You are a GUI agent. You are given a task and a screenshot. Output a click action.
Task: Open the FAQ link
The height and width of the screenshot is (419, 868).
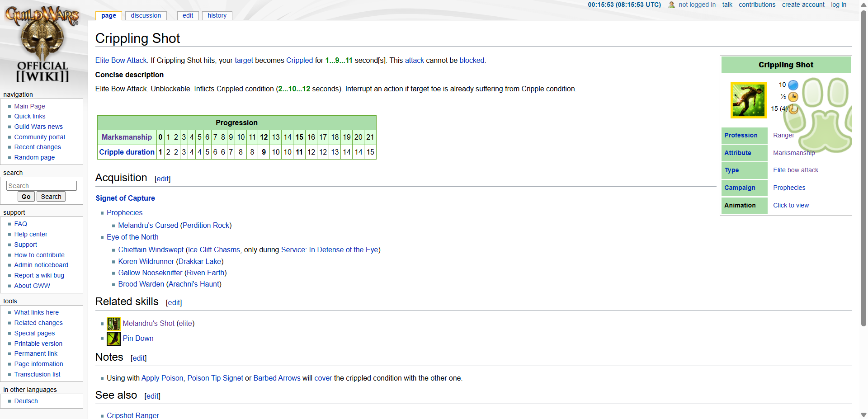click(x=20, y=224)
